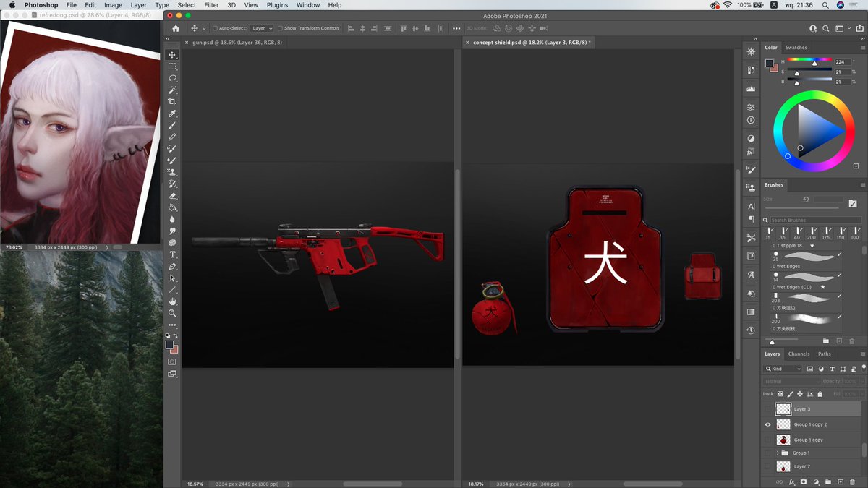
Task: Click Create new layer icon
Action: 841,481
